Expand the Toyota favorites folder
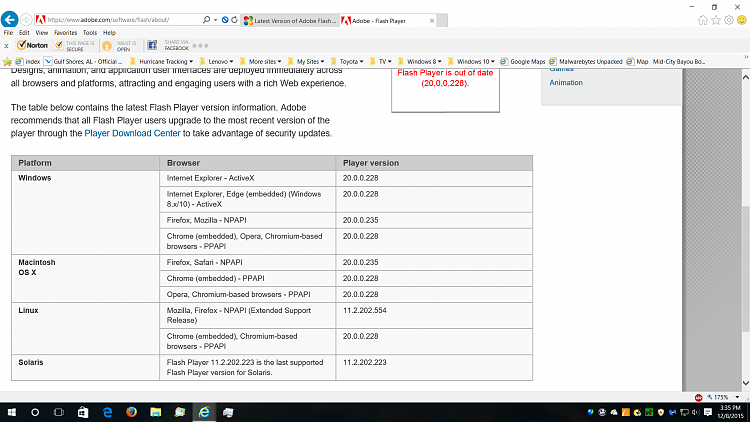 click(x=347, y=62)
